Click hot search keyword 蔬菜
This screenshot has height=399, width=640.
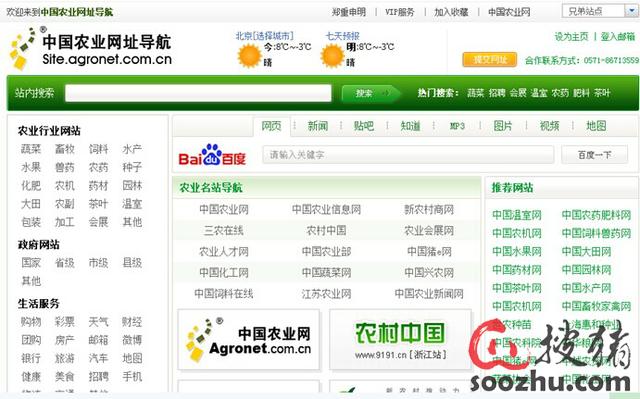point(476,93)
